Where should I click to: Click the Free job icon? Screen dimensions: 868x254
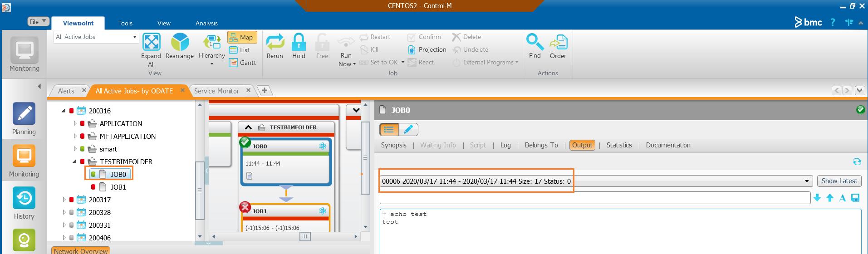pos(322,42)
